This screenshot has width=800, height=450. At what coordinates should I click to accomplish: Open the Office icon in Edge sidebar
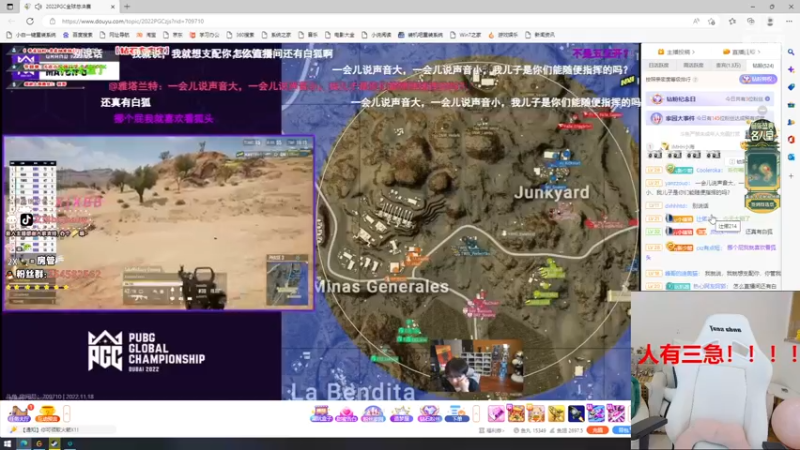[791, 139]
